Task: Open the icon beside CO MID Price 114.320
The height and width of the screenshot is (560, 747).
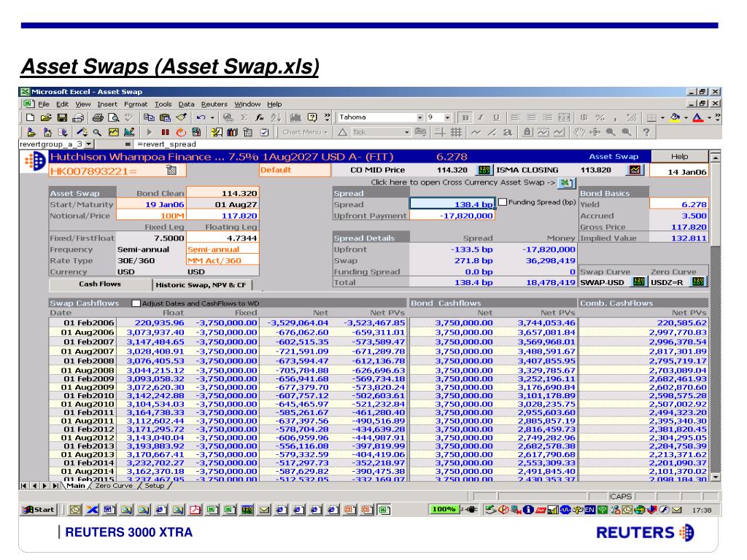Action: [484, 170]
